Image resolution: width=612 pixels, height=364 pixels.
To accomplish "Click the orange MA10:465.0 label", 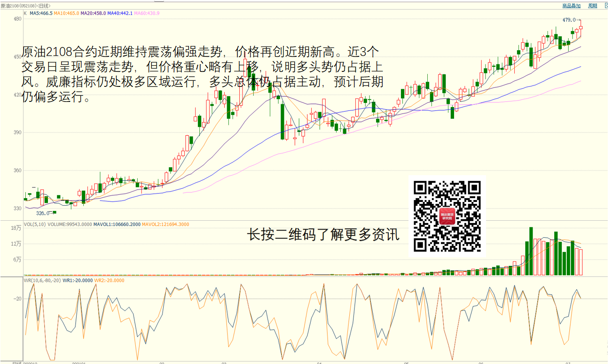I will click(x=66, y=14).
